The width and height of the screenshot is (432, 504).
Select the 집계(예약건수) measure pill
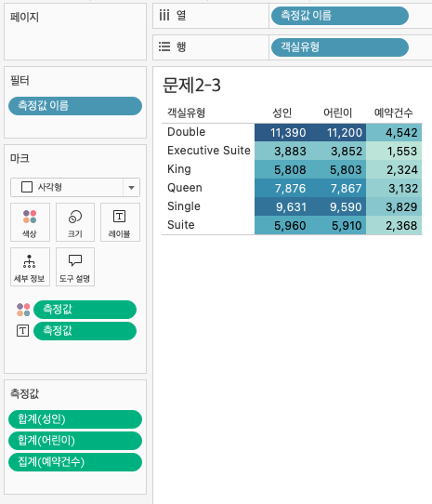point(75,462)
